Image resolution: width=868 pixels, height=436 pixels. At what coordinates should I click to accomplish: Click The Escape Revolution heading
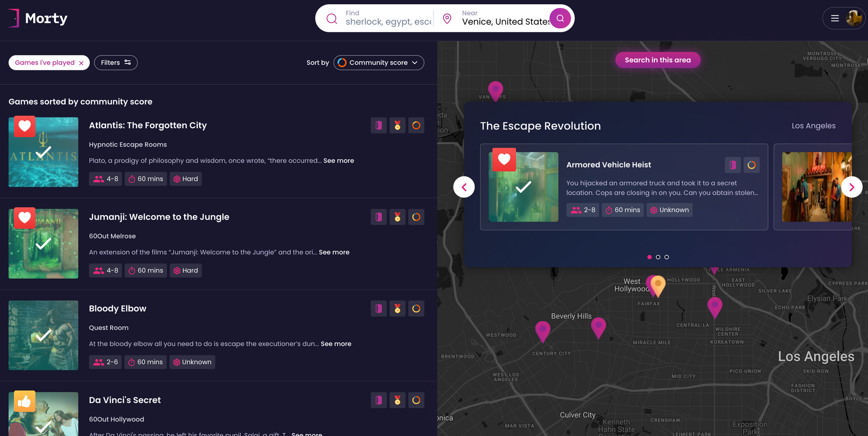click(x=540, y=126)
